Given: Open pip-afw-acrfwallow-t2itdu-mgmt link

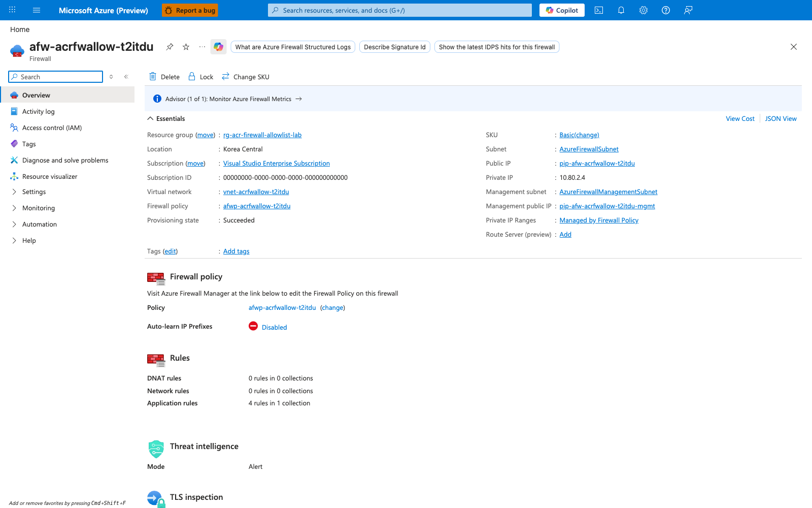Looking at the screenshot, I should pos(607,206).
